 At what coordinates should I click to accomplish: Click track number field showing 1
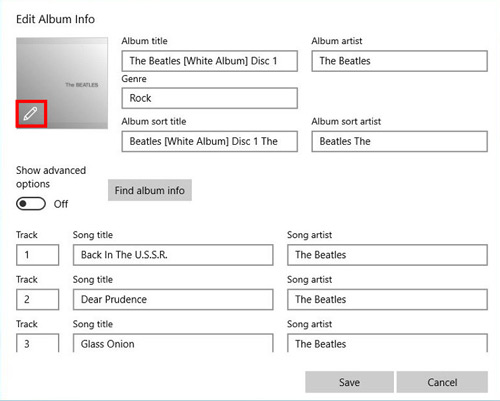coord(38,255)
